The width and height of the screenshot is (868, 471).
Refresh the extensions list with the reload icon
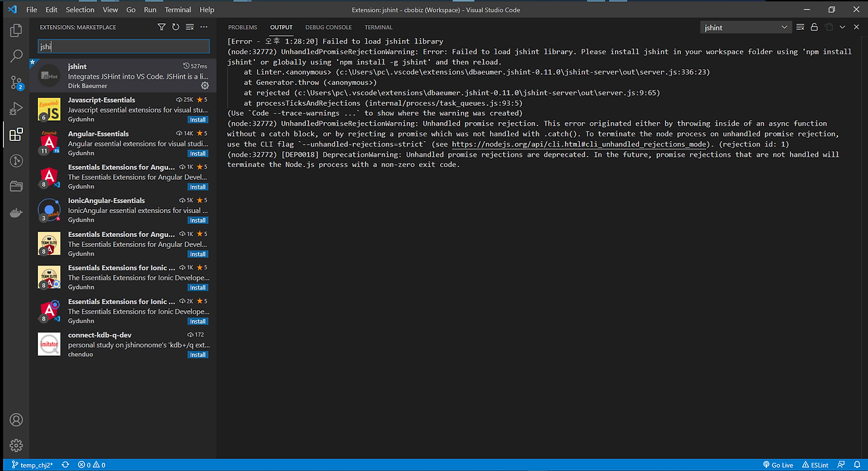point(175,26)
